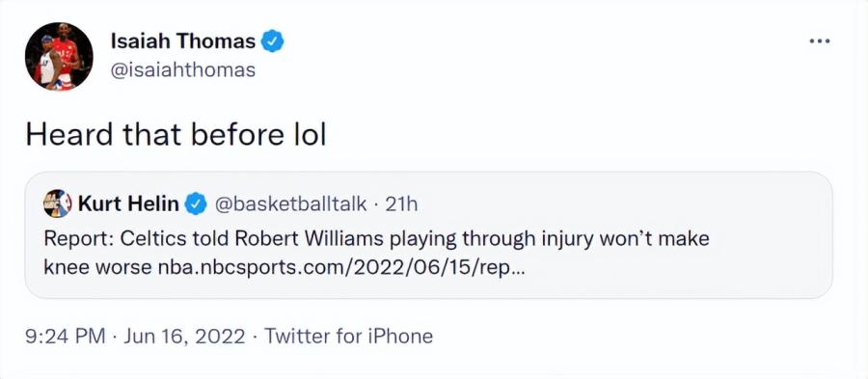Open the nba.nbcsports.com article link
Screen dimensions: 868x379
pos(339,268)
